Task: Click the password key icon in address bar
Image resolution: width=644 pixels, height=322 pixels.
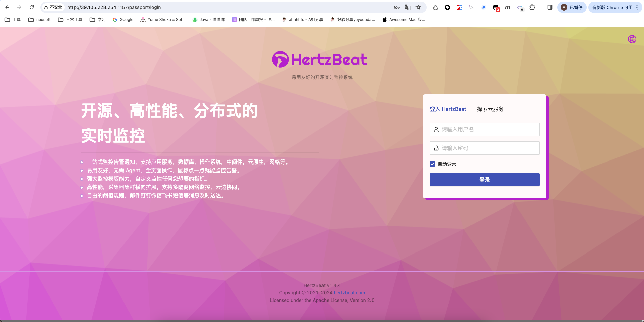Action: (x=397, y=7)
